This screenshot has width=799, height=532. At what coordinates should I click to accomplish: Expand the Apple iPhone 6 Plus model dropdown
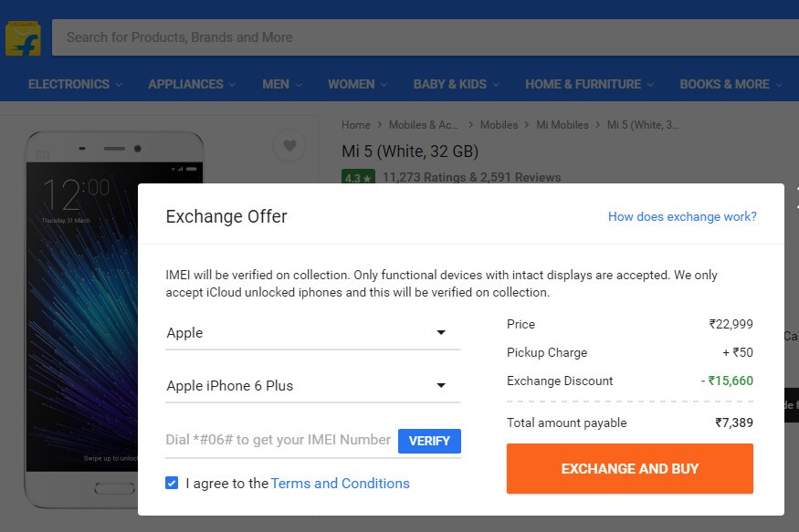pyautogui.click(x=313, y=386)
